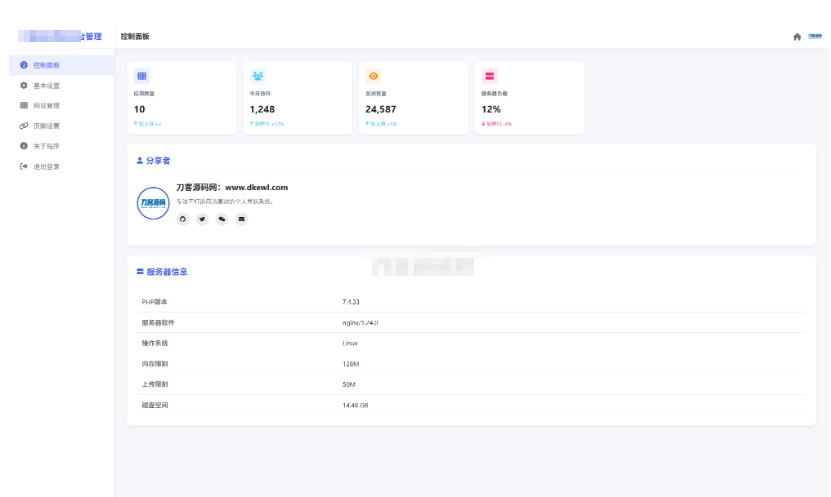Click the 磁盘空间 row label
The height and width of the screenshot is (497, 831).
click(155, 405)
